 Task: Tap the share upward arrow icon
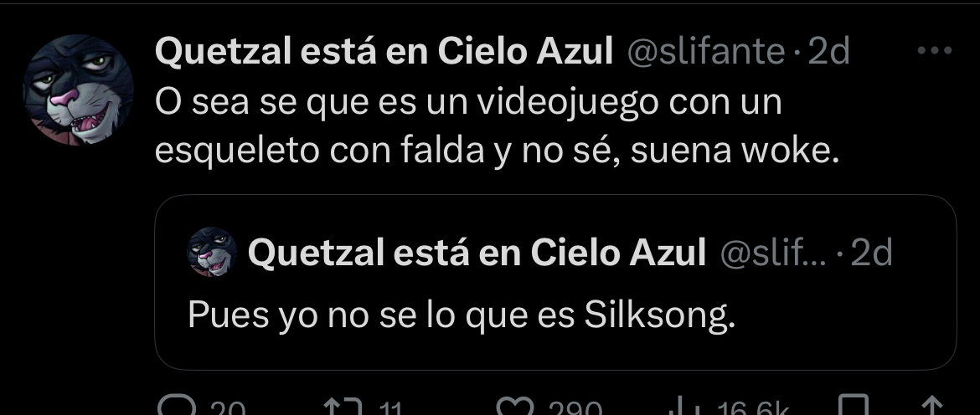932,406
